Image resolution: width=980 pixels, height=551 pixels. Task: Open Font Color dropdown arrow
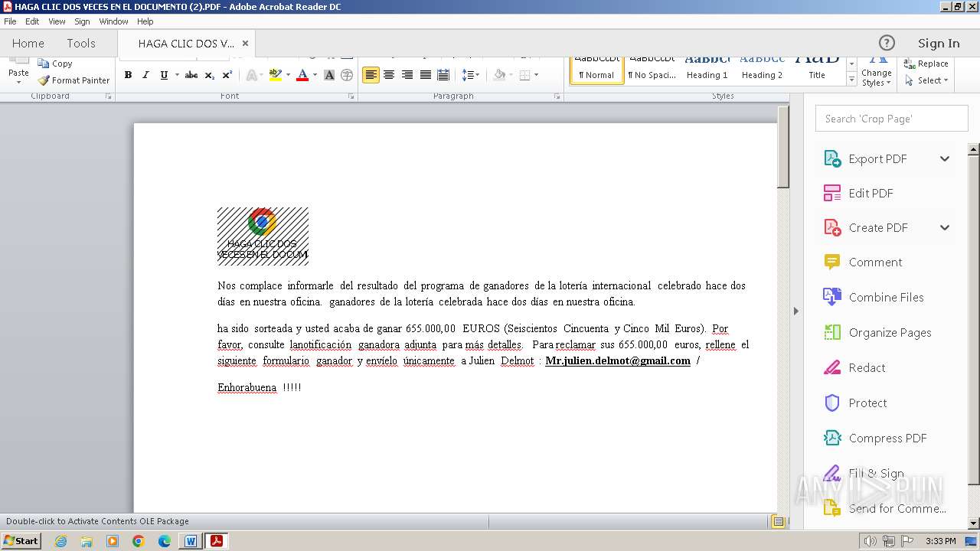tap(315, 75)
